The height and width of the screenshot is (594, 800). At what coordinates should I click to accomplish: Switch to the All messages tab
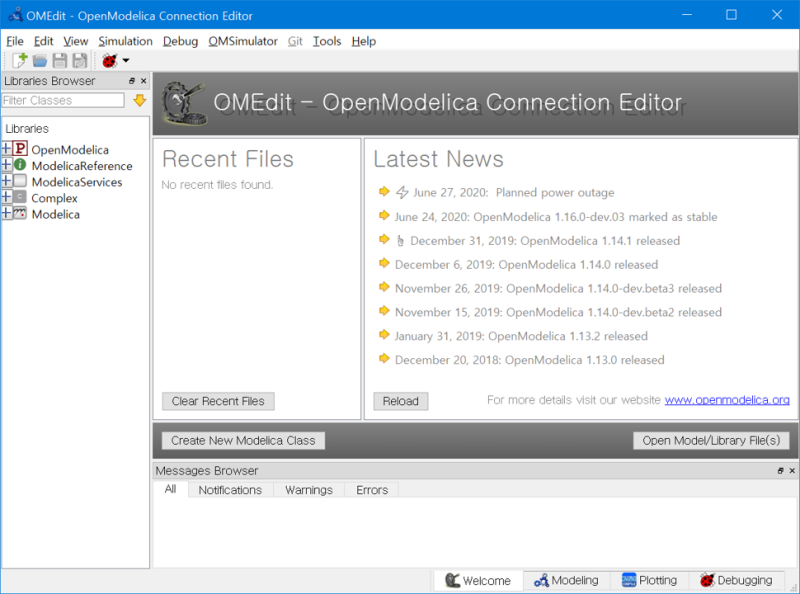[170, 489]
